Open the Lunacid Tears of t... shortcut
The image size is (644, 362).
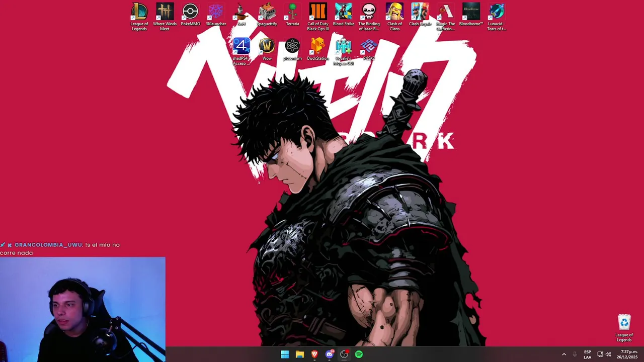pyautogui.click(x=497, y=17)
